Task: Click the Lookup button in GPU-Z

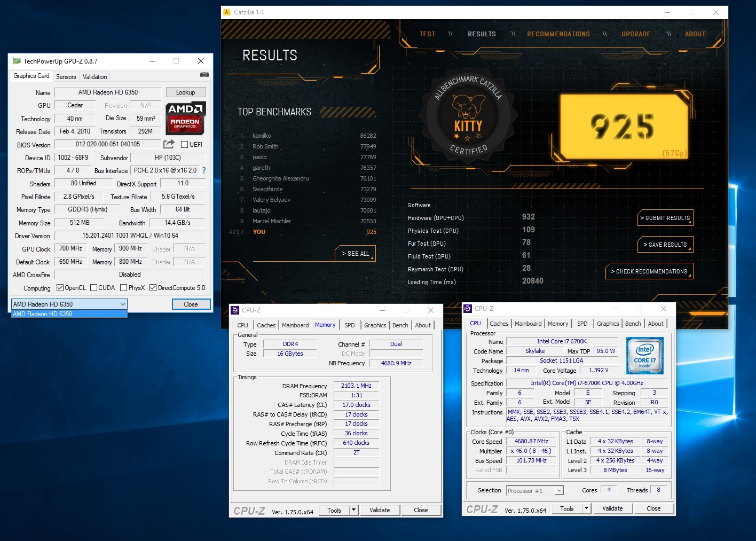Action: [x=185, y=92]
